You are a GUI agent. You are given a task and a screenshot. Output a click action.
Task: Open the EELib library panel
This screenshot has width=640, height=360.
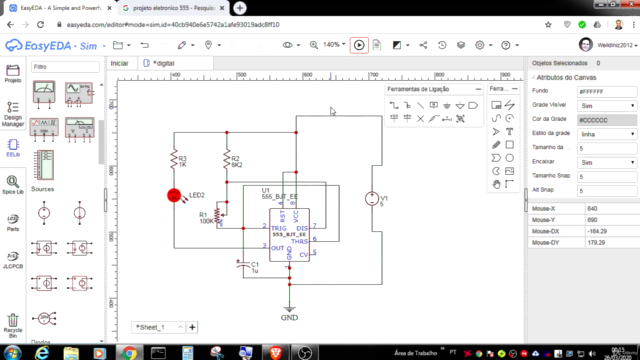(13, 148)
